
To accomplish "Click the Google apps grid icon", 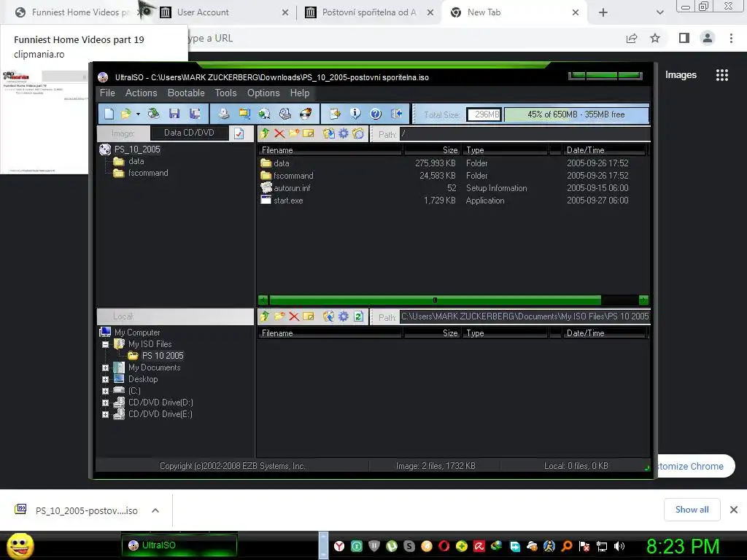I will 721,75.
